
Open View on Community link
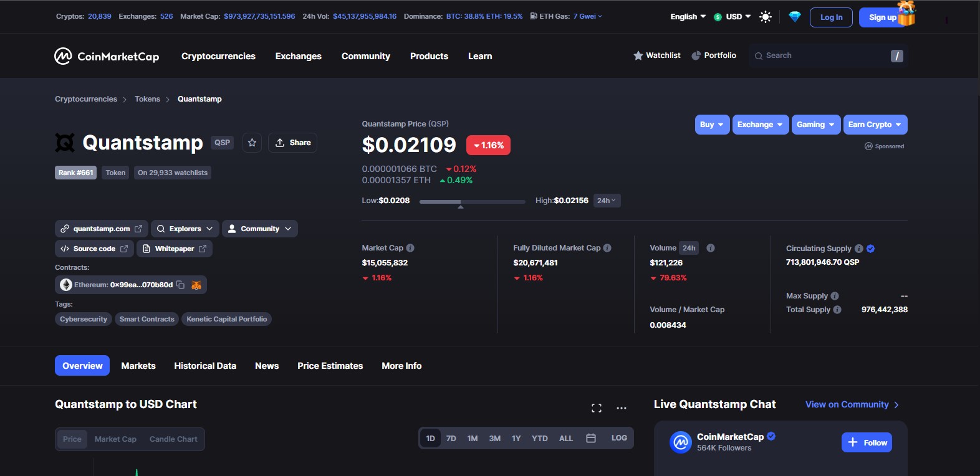pyautogui.click(x=852, y=405)
